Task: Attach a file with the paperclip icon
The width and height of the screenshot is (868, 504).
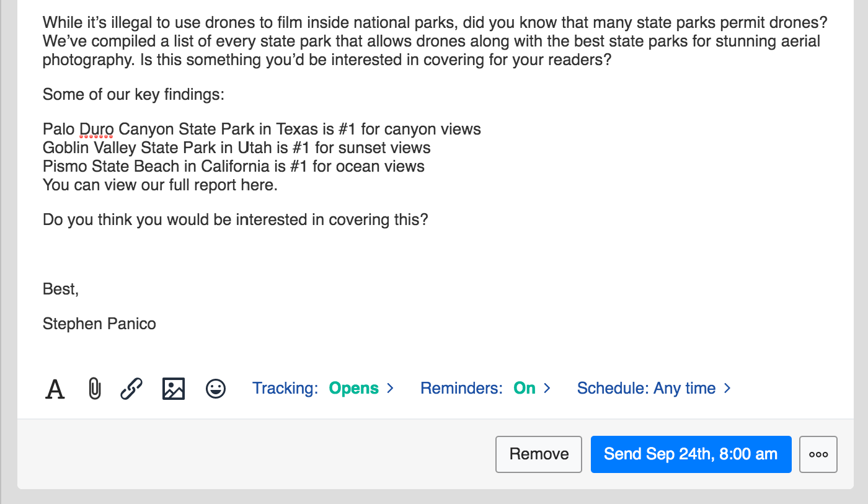Action: point(94,389)
